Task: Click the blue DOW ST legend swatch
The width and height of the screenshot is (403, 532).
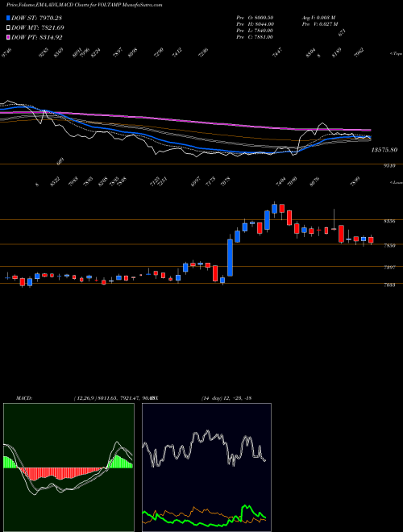Action: pyautogui.click(x=8, y=18)
